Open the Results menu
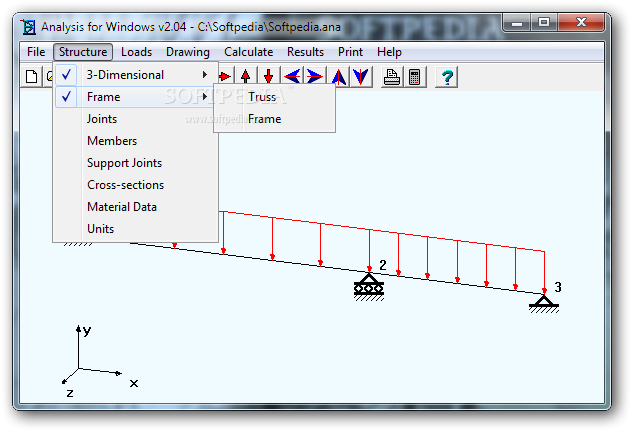The height and width of the screenshot is (431, 632). click(x=306, y=52)
